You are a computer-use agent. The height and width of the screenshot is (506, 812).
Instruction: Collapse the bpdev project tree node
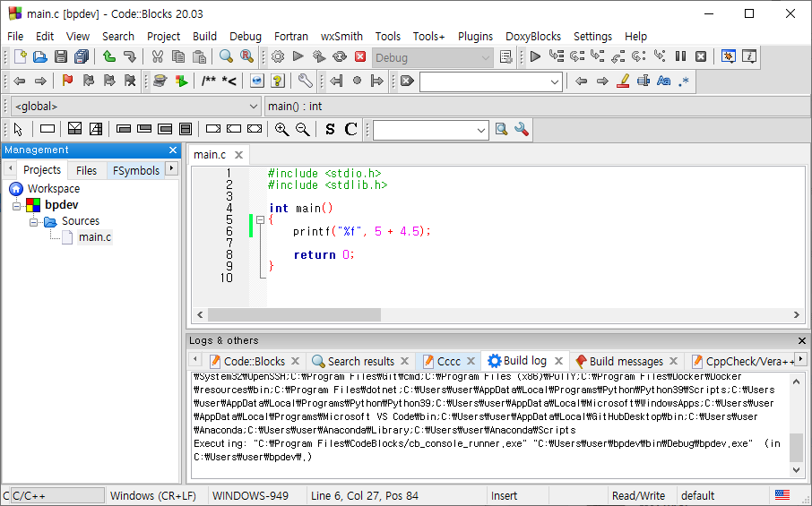pos(16,206)
